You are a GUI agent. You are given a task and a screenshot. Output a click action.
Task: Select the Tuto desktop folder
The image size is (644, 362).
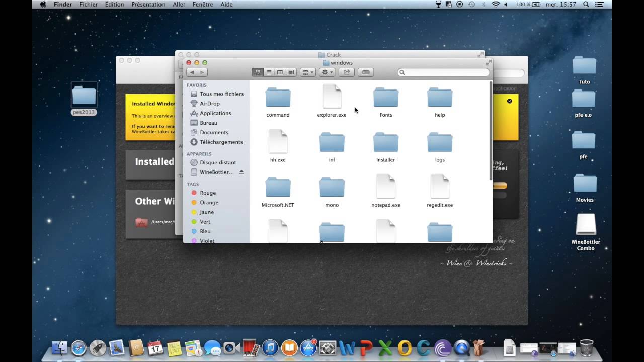[x=584, y=70]
